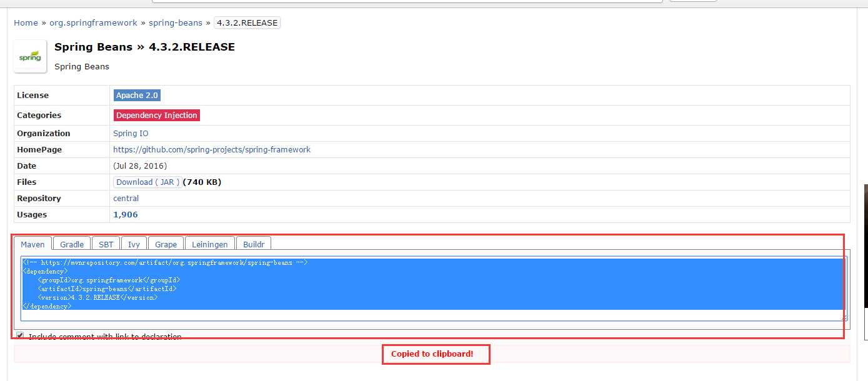Visit the spring-framework GitHub homepage link
Image resolution: width=868 pixels, height=381 pixels.
[212, 150]
